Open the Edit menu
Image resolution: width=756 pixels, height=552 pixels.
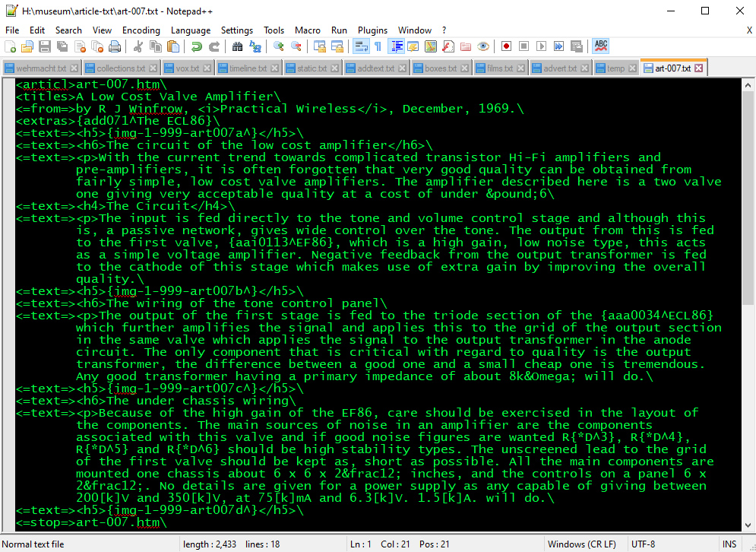pyautogui.click(x=37, y=30)
